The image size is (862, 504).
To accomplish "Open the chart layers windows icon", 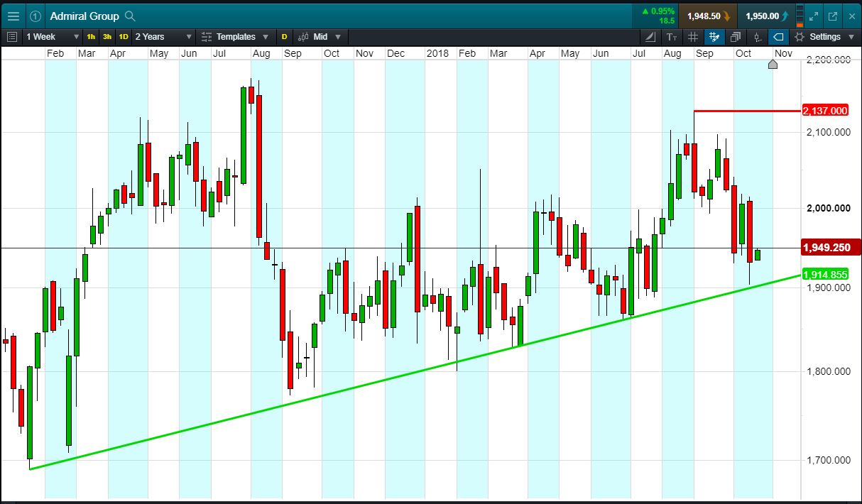I will [x=736, y=37].
